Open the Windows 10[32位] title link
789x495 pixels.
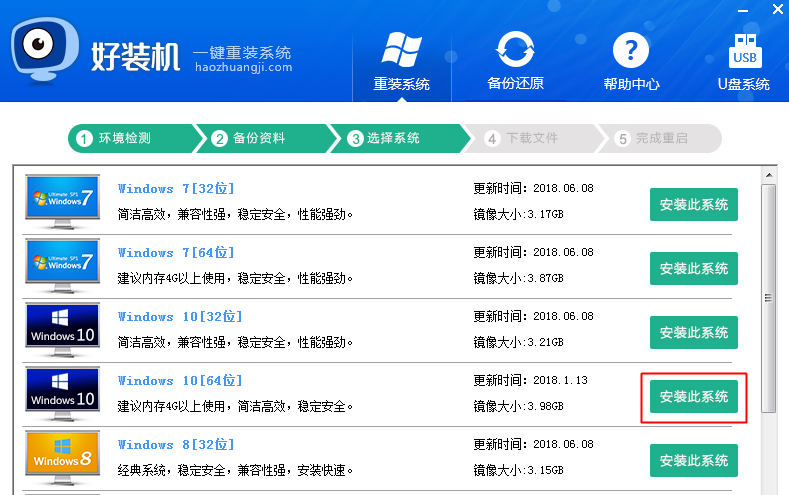pos(180,316)
